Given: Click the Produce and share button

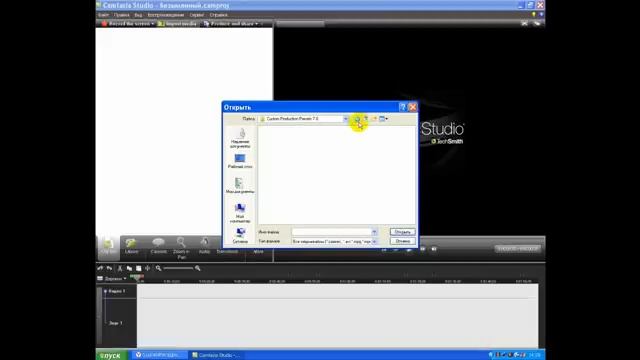Looking at the screenshot, I should pos(229,24).
